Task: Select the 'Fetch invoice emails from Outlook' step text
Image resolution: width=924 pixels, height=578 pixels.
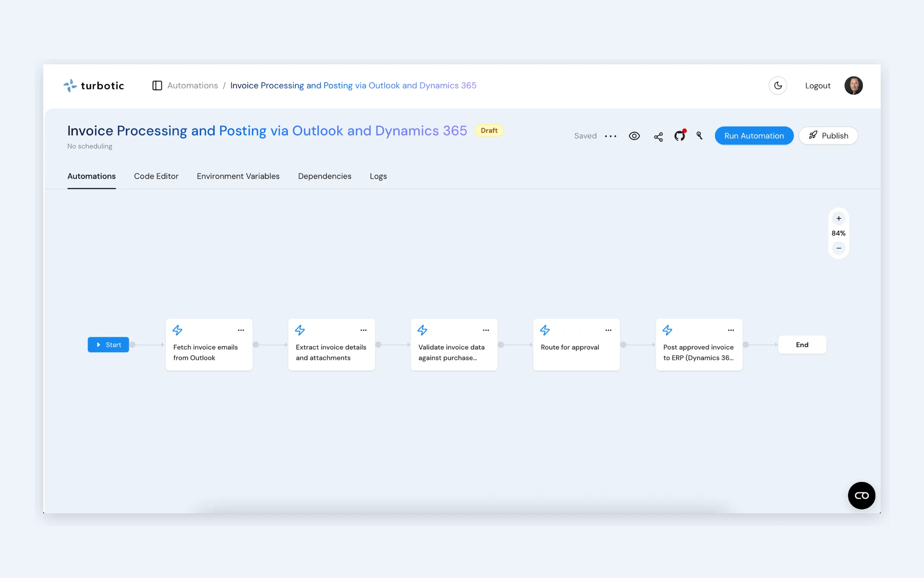Action: coord(205,353)
